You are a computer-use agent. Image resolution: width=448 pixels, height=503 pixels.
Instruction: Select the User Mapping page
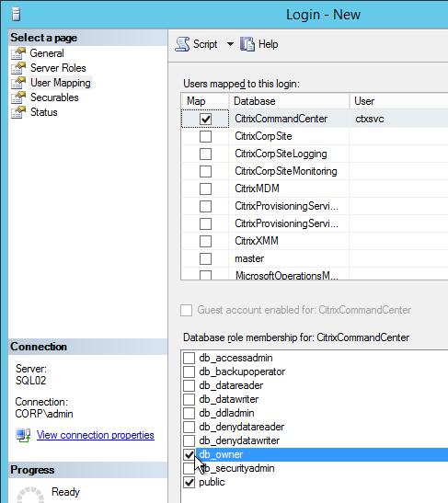tap(61, 83)
